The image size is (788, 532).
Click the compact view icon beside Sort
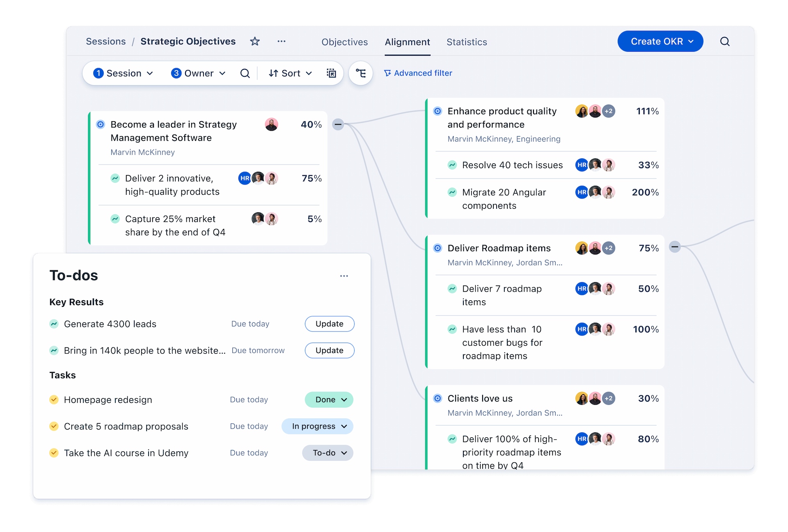331,73
